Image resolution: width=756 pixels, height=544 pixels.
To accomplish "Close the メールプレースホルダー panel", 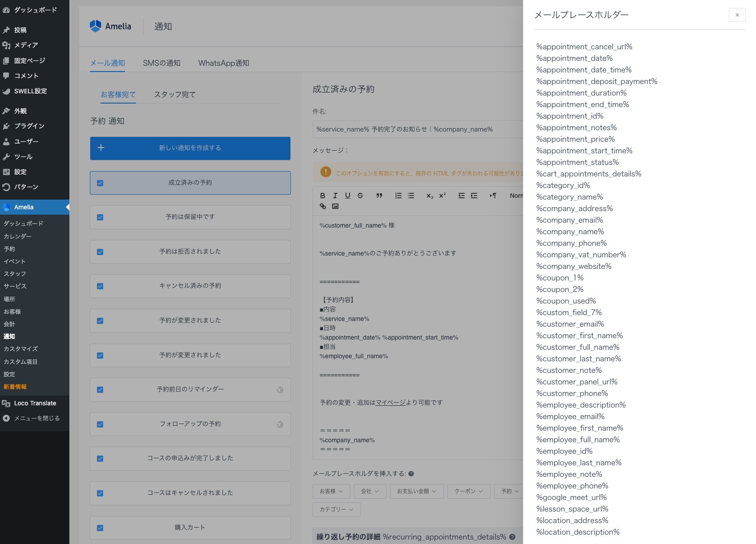I will pyautogui.click(x=737, y=15).
